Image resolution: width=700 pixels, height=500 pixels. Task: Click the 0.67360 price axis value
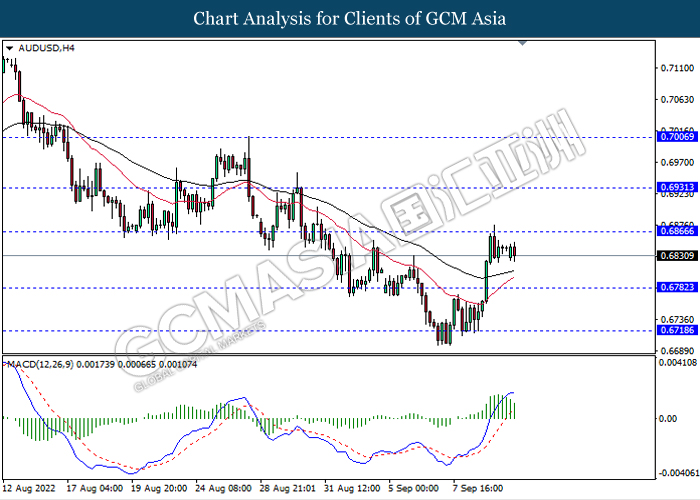point(677,320)
